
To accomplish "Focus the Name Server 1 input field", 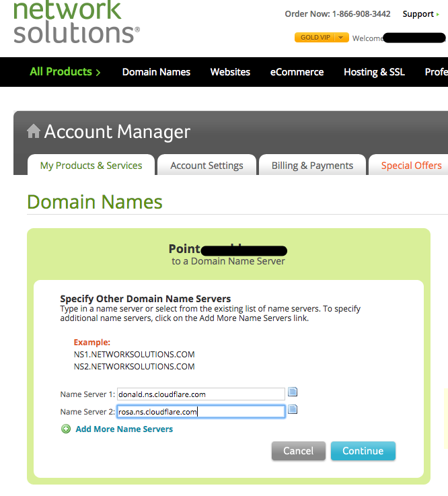I will coord(201,394).
